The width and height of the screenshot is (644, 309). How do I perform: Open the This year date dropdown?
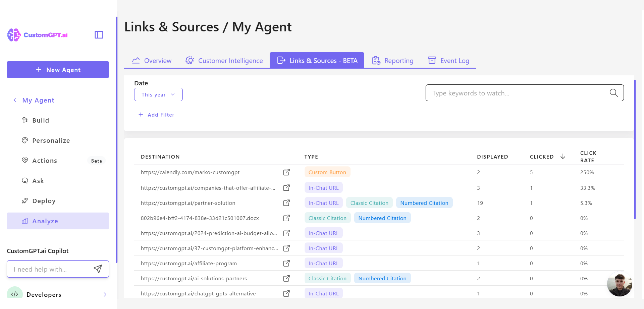tap(158, 94)
